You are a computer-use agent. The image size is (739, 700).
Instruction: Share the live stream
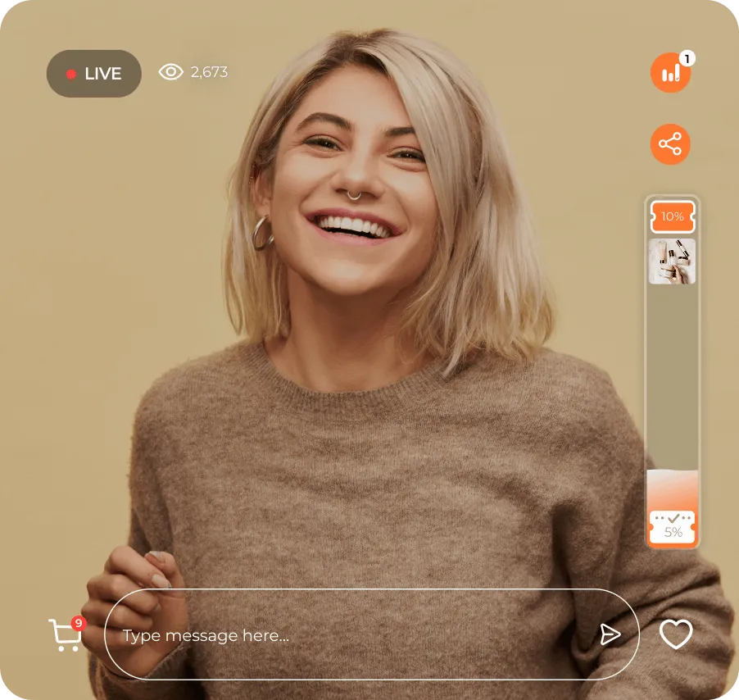point(670,144)
